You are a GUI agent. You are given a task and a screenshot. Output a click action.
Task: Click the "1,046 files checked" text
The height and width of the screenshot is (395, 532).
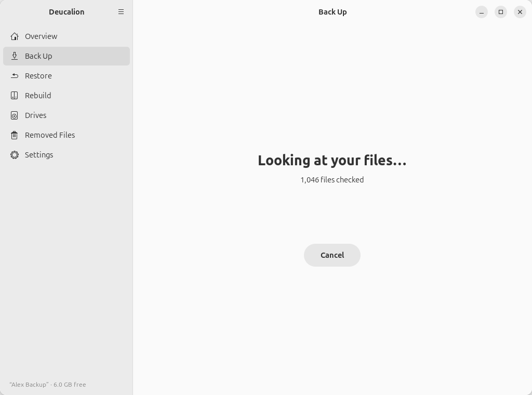click(332, 180)
